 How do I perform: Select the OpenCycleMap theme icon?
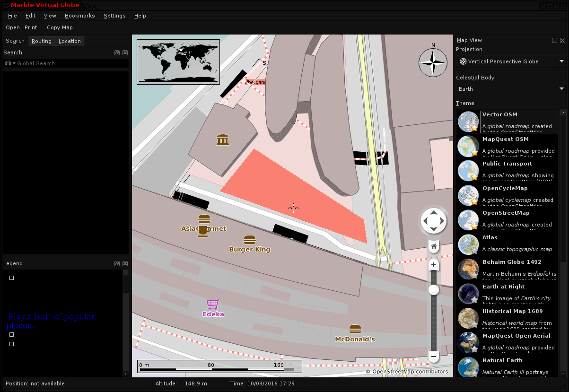(468, 195)
